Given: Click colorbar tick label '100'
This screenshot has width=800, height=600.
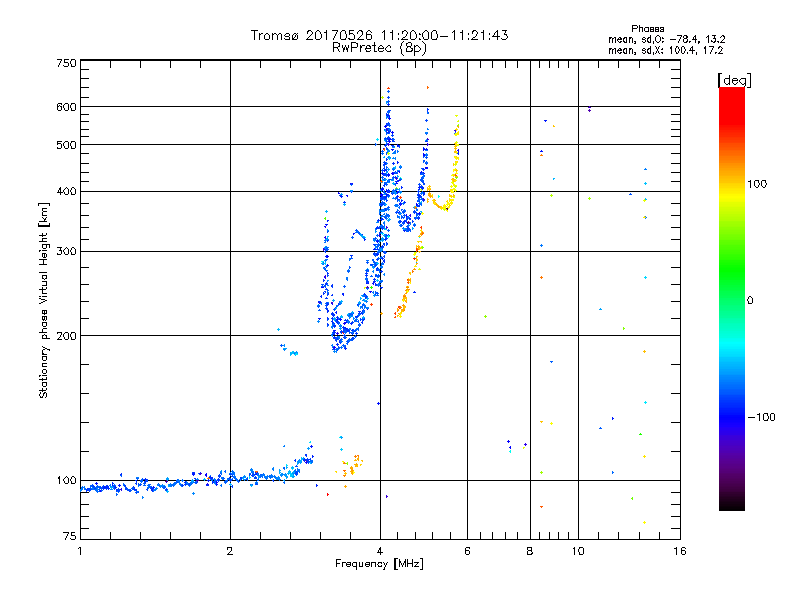Looking at the screenshot, I should [x=757, y=184].
